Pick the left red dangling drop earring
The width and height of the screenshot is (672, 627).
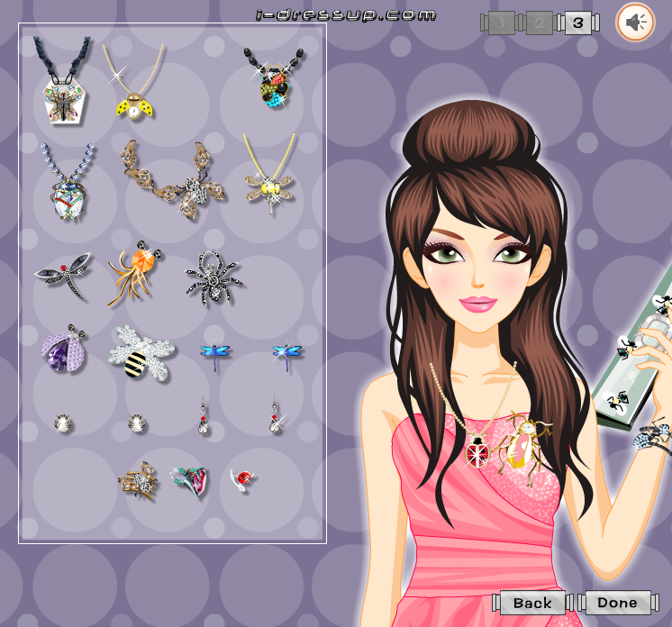pyautogui.click(x=204, y=416)
